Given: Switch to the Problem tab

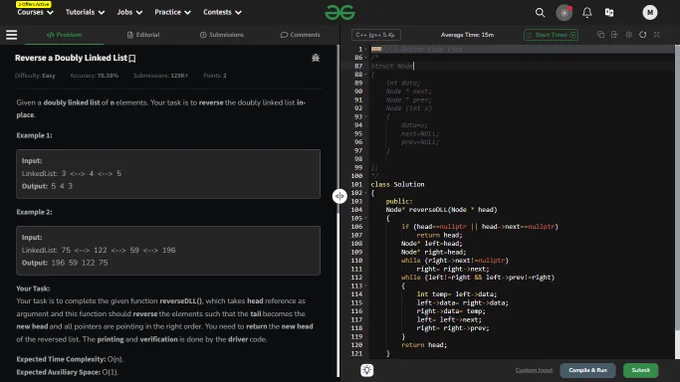Looking at the screenshot, I should point(64,35).
